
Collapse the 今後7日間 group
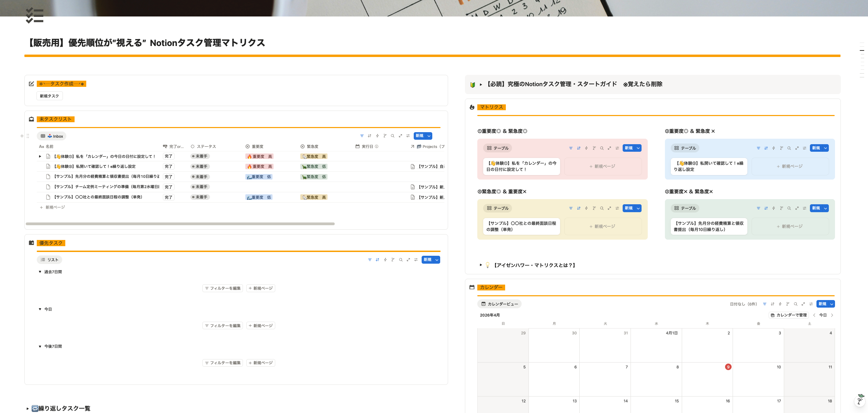(x=40, y=347)
